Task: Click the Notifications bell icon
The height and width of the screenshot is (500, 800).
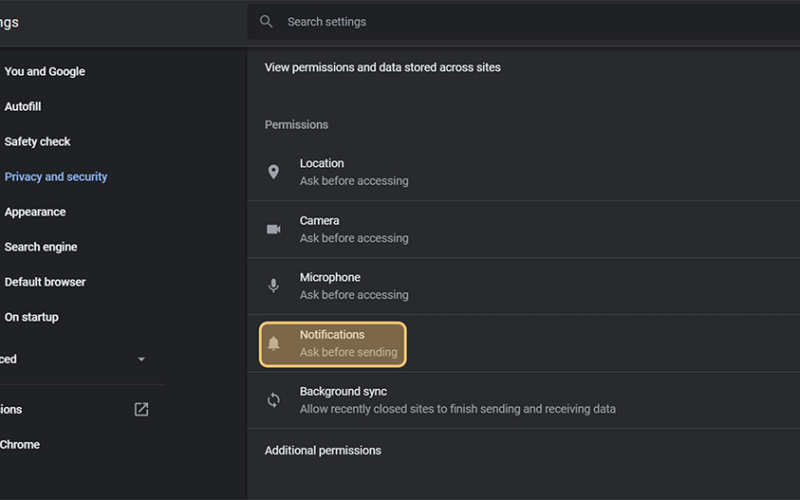Action: [x=273, y=343]
